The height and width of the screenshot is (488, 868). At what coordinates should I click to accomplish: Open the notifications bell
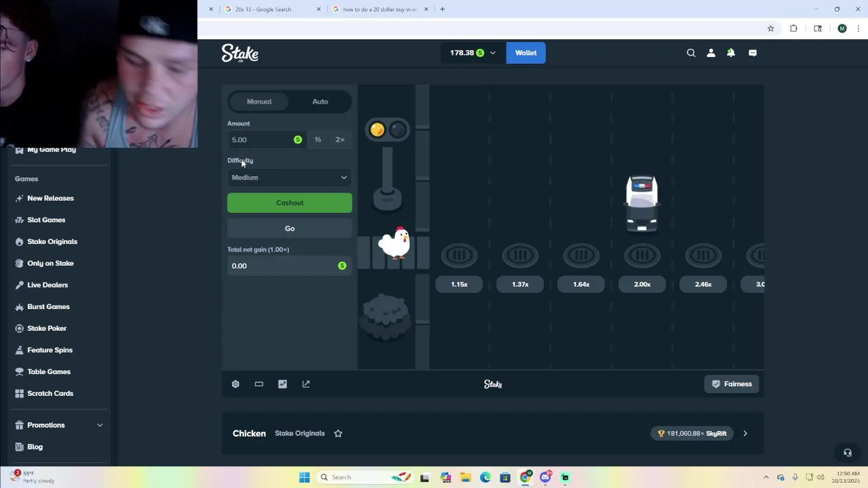coord(730,53)
